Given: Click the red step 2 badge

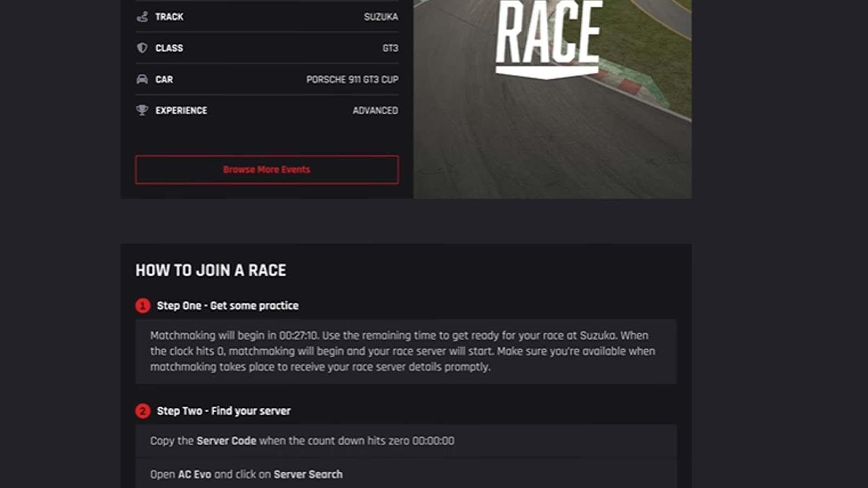Looking at the screenshot, I should [143, 411].
